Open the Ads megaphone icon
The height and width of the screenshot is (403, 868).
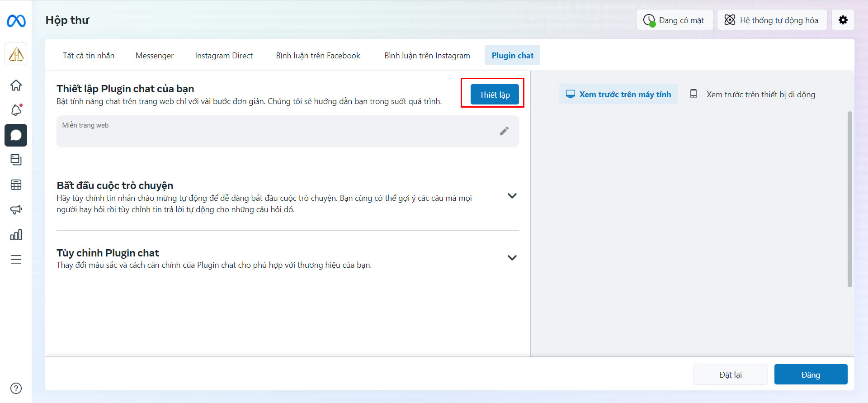pyautogui.click(x=16, y=210)
